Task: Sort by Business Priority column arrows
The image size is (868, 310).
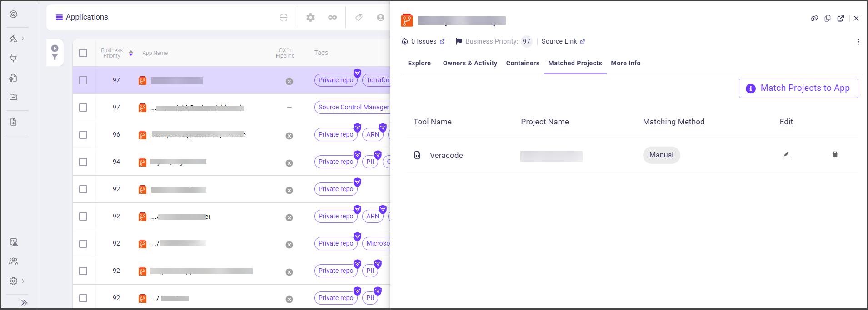Action: tap(131, 53)
